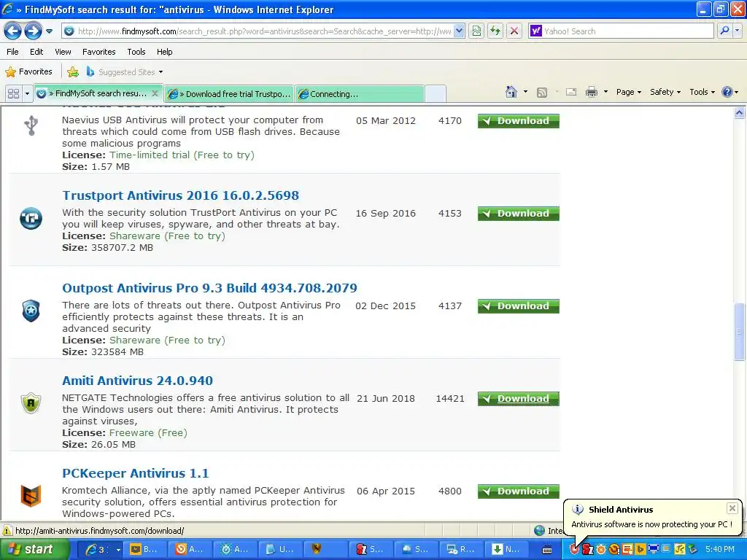This screenshot has height=560, width=747.
Task: Open the Safety command dropdown
Action: pyautogui.click(x=665, y=92)
